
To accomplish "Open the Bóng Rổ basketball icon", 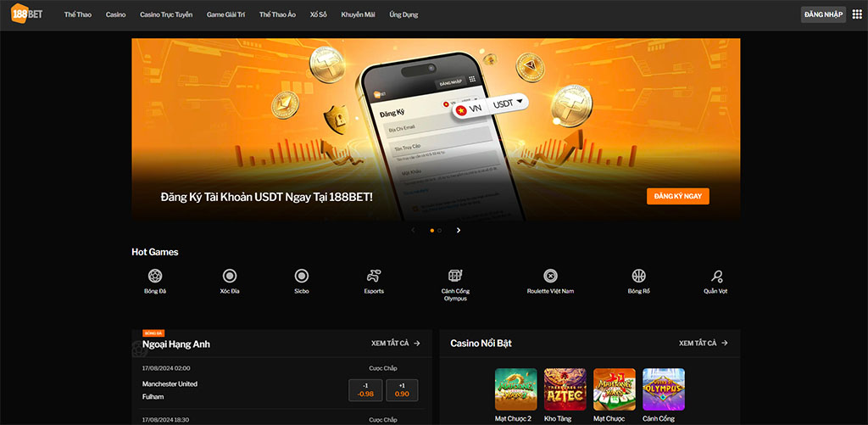I will [639, 276].
